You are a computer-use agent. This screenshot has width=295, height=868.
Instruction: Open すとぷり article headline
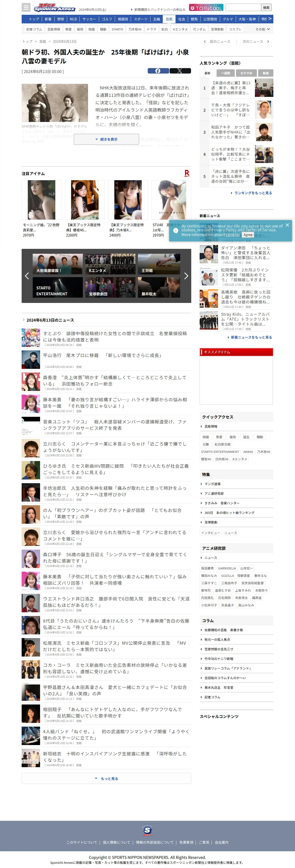pos(115,336)
